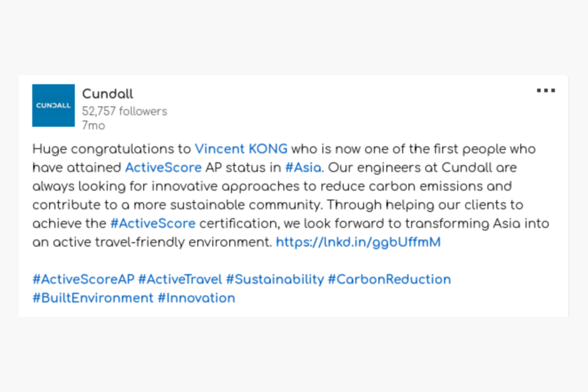
Task: Open the #Innovation hashtag
Action: coord(196,298)
